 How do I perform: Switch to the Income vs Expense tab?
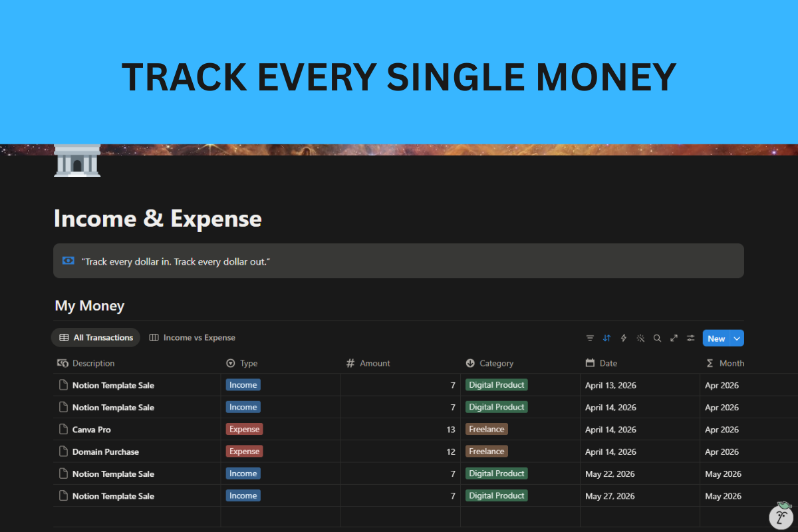click(x=192, y=337)
